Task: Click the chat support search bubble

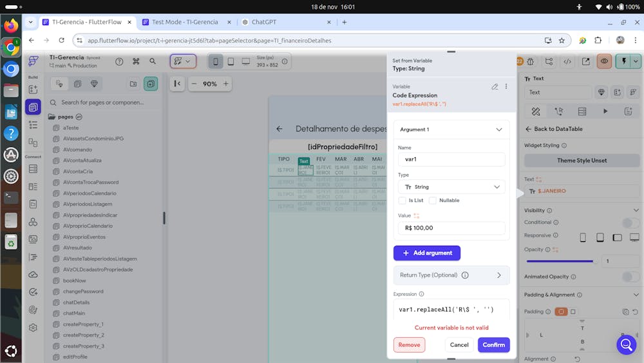Action: pyautogui.click(x=627, y=344)
